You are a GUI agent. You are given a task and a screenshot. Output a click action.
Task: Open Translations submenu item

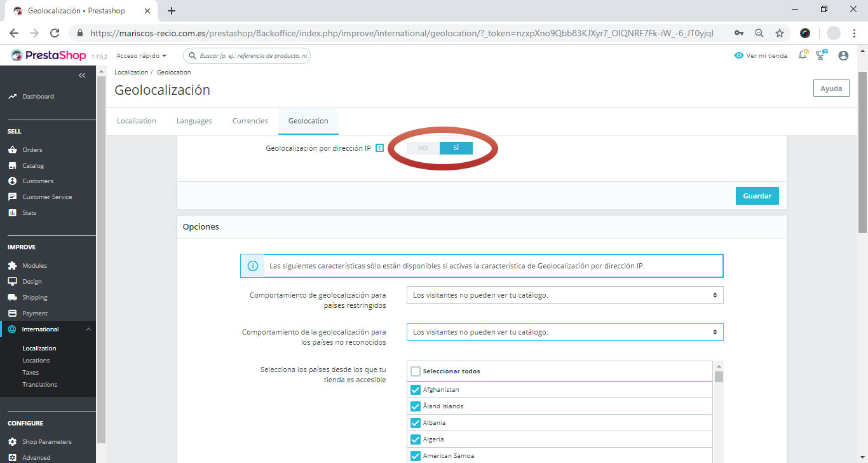click(40, 385)
